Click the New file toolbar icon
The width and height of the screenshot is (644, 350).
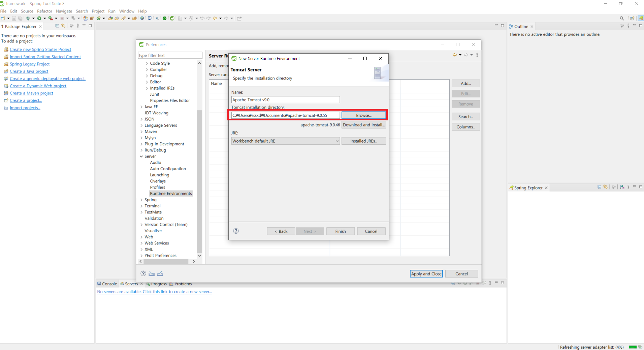point(3,18)
